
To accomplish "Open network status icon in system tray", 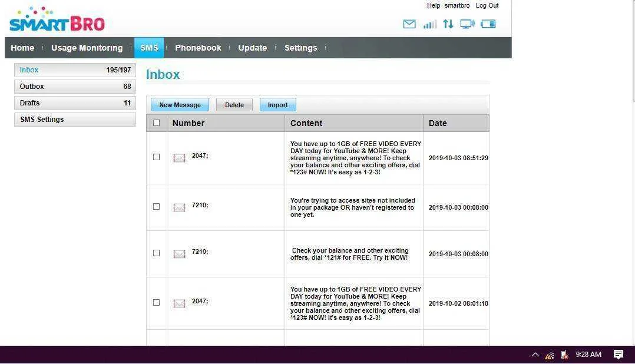I will 550,355.
